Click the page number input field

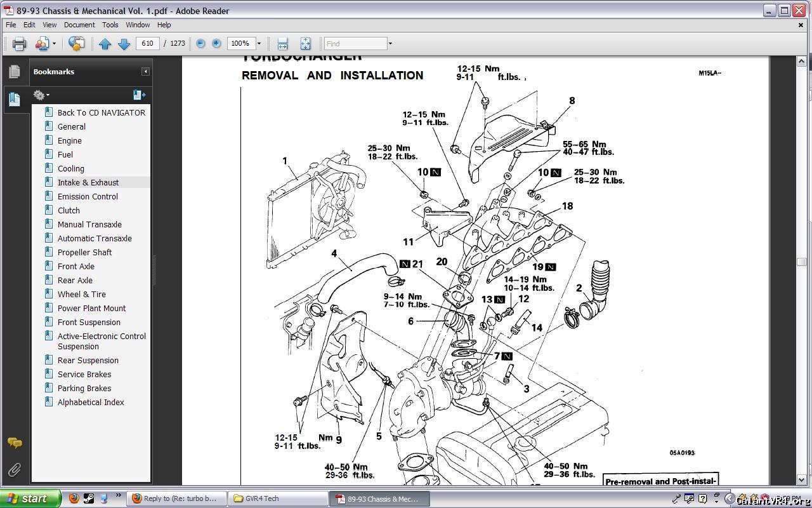point(147,44)
